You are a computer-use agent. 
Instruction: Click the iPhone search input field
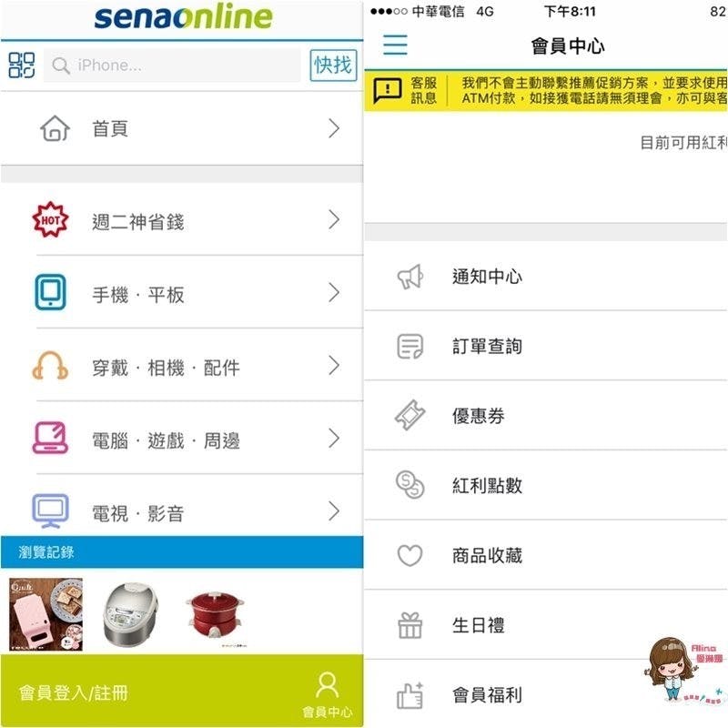[x=172, y=66]
